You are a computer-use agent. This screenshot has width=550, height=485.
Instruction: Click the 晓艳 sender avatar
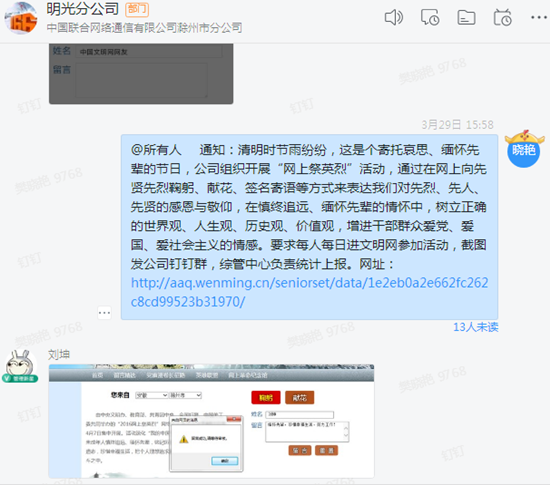coord(524,149)
